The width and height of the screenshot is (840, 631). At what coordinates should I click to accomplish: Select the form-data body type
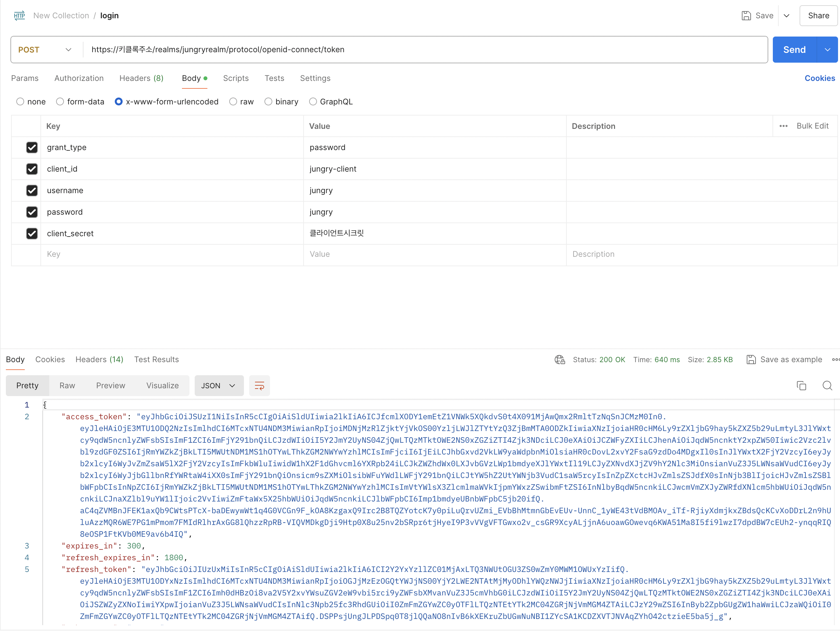[60, 102]
